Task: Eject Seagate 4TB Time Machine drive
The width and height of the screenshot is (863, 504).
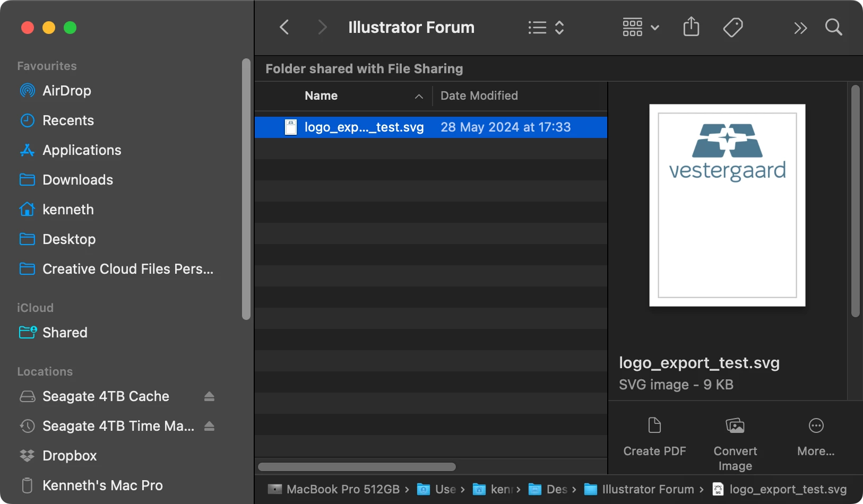Action: (209, 426)
